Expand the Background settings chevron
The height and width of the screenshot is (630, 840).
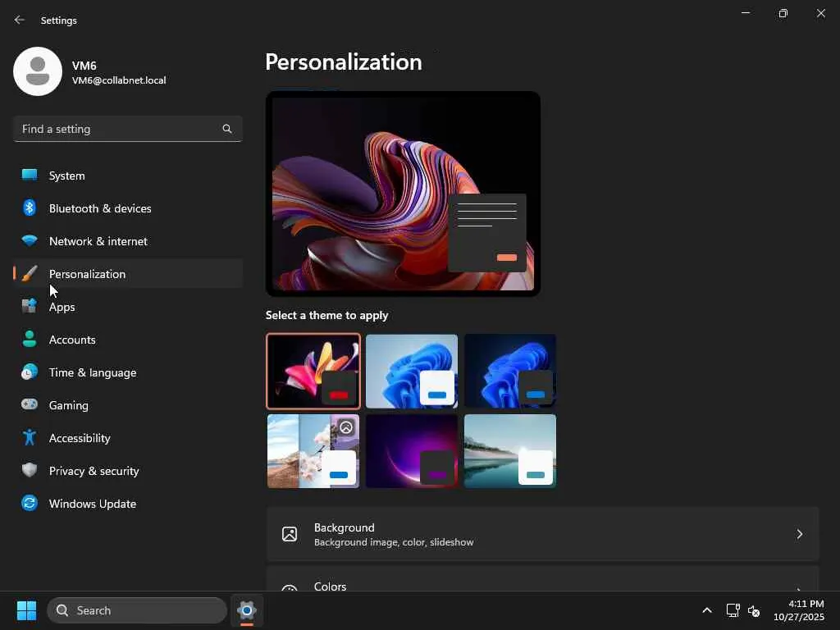[799, 534]
